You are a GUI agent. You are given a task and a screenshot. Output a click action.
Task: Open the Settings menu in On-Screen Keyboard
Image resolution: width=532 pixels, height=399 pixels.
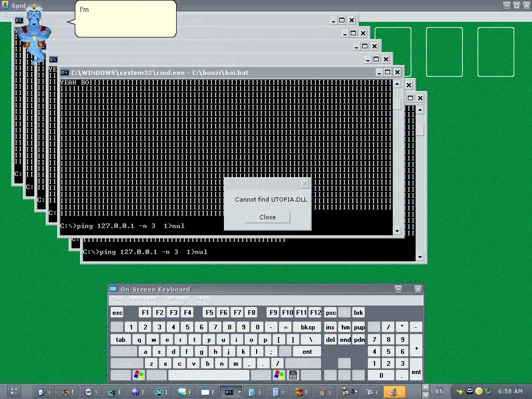[x=177, y=300]
